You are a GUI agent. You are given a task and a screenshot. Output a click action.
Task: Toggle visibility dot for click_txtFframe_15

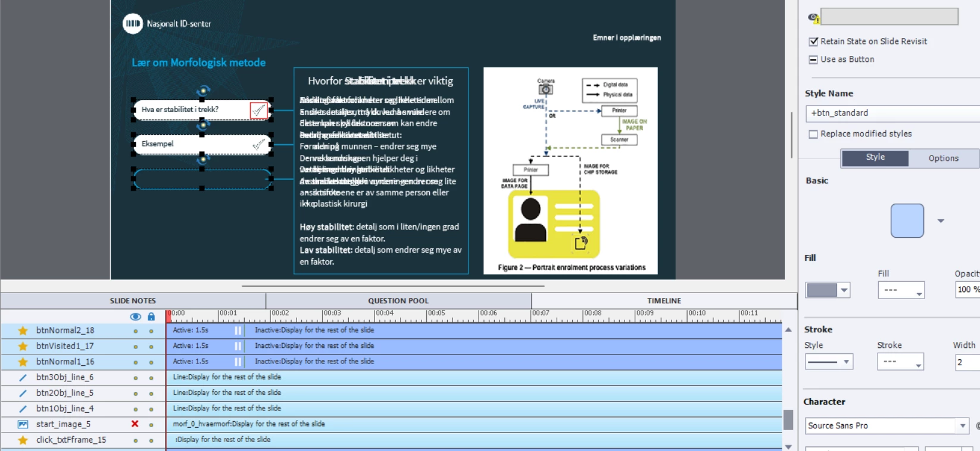point(136,441)
